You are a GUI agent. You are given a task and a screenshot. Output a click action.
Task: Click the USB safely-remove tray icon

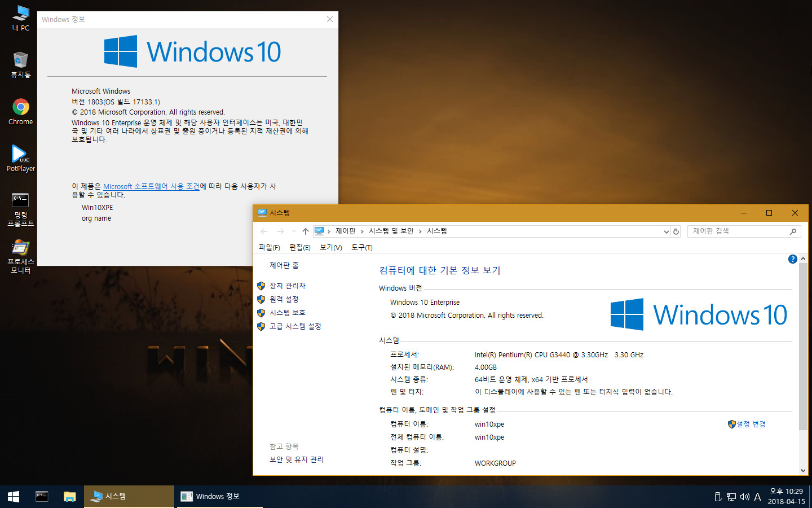click(718, 497)
